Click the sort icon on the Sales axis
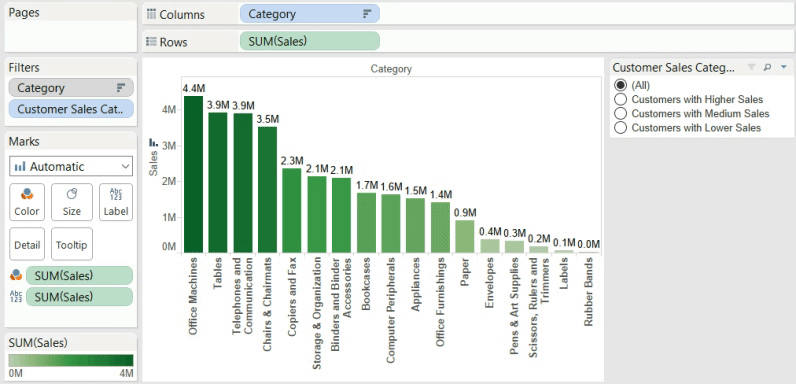The width and height of the screenshot is (796, 384). pyautogui.click(x=153, y=143)
